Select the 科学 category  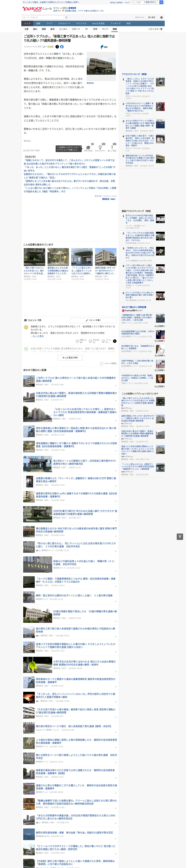[95, 29]
